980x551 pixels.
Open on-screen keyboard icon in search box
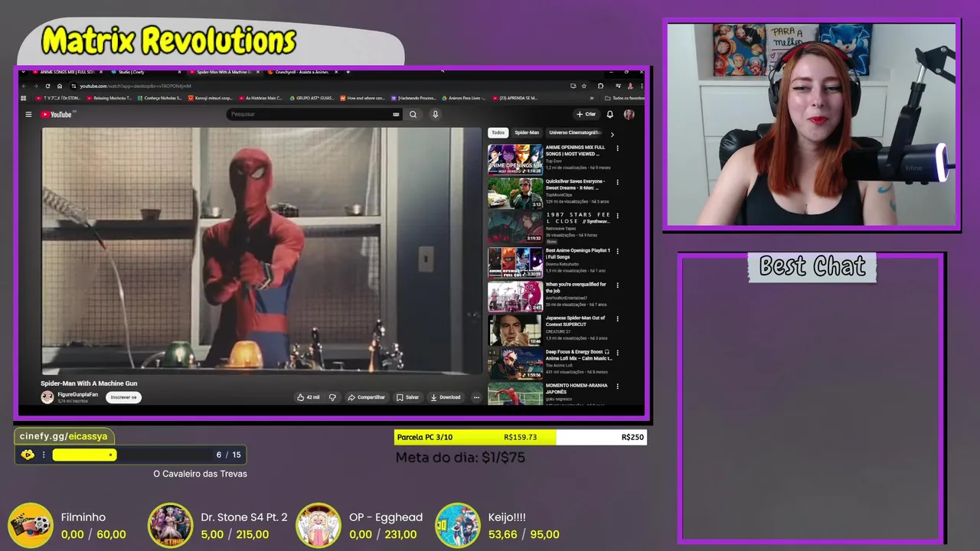(396, 115)
